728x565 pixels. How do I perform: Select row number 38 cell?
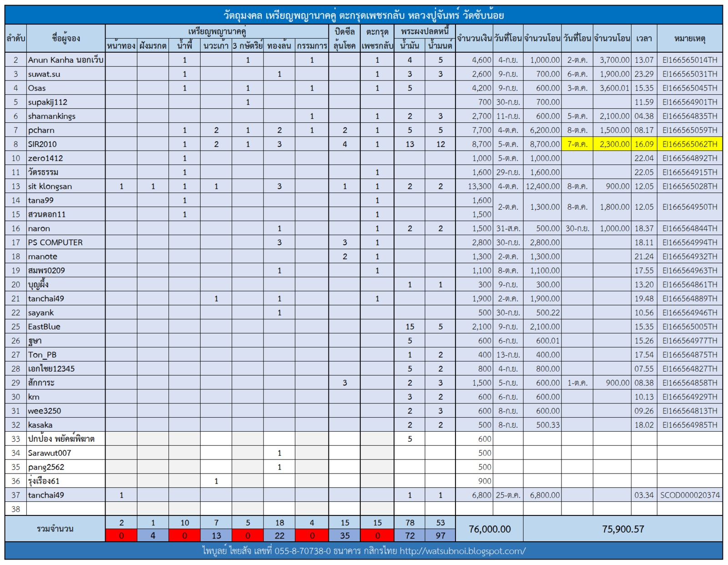click(16, 509)
